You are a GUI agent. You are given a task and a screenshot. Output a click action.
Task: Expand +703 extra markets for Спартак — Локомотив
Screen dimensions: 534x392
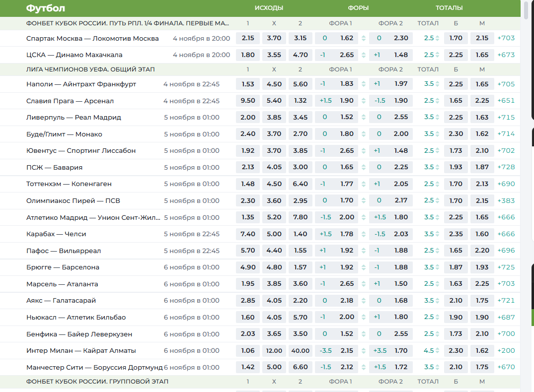[x=506, y=38]
